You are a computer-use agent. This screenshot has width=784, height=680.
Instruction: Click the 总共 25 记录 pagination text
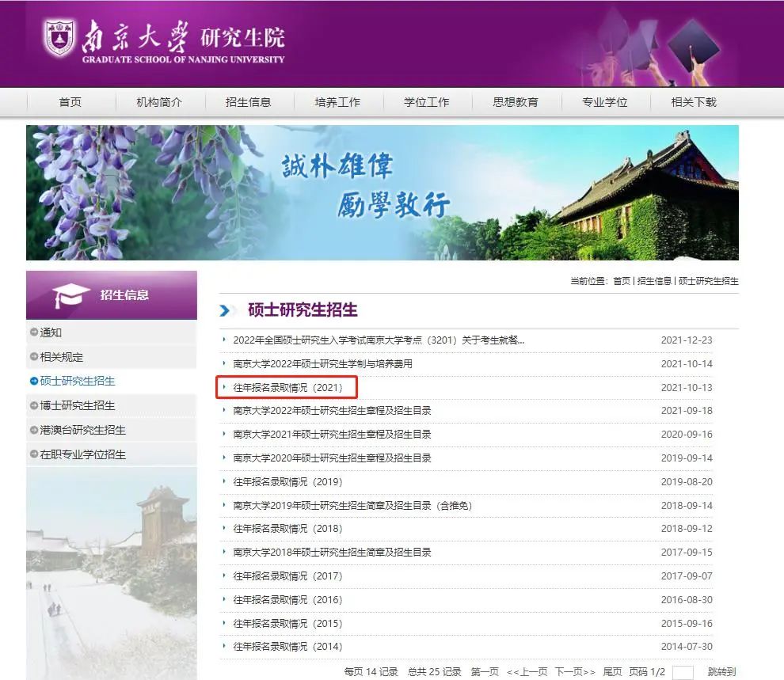(x=434, y=672)
